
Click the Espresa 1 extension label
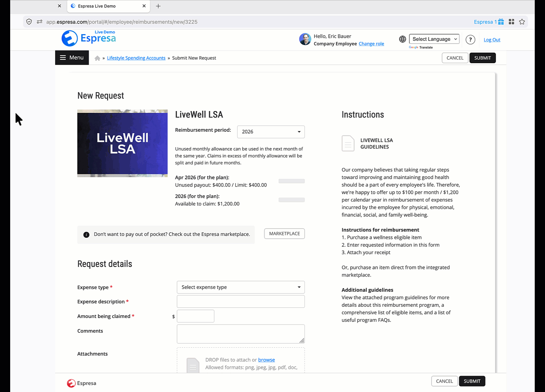[485, 22]
